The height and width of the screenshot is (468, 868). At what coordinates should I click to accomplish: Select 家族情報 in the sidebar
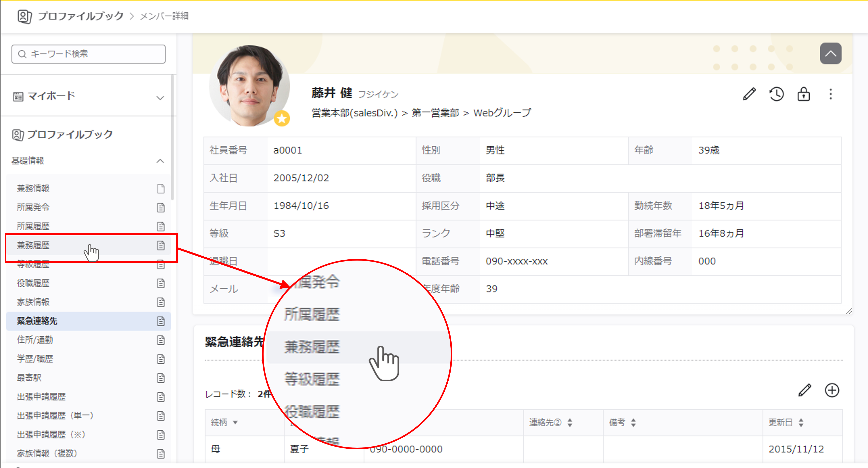click(33, 302)
